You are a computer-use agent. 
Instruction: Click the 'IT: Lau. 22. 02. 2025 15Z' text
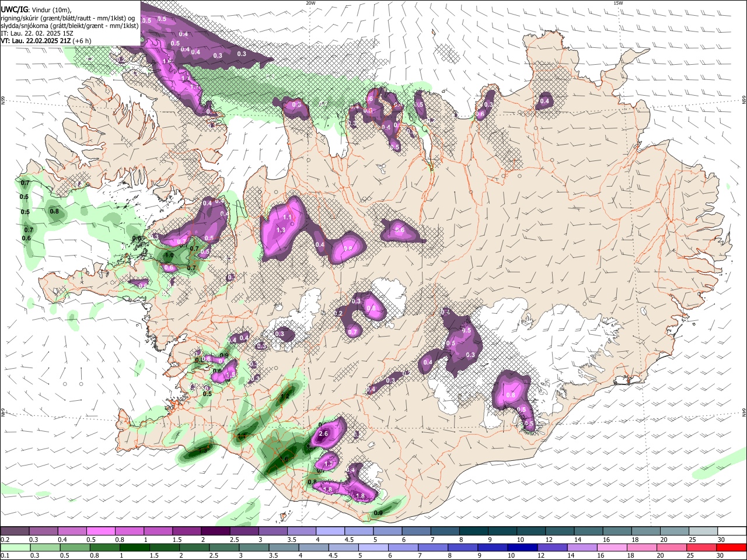[x=37, y=34]
